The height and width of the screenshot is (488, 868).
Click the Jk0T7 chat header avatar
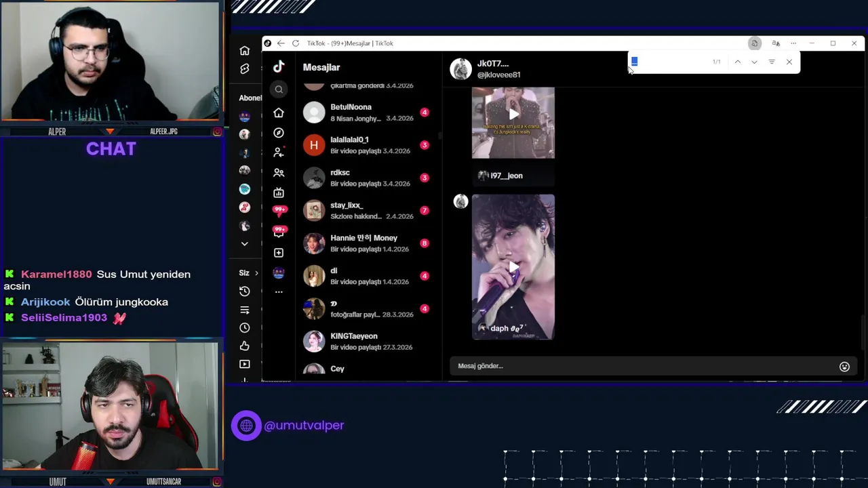tap(460, 69)
